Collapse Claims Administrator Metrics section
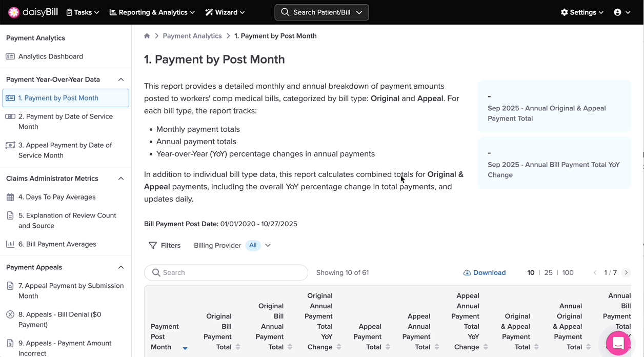This screenshot has width=644, height=357. tap(121, 179)
